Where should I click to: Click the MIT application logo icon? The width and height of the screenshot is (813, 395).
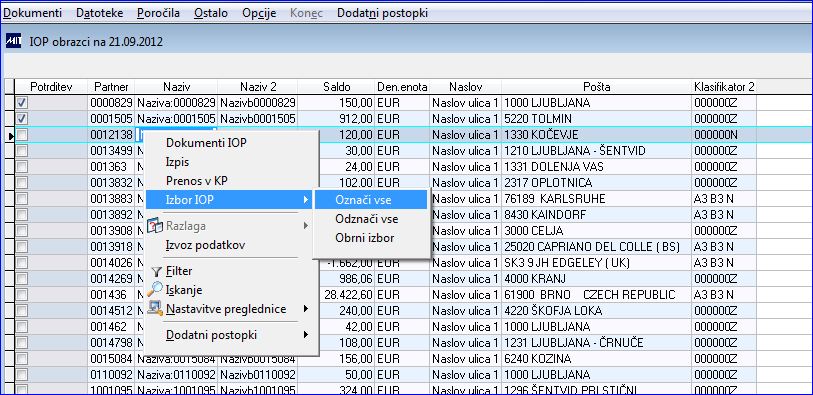point(13,41)
